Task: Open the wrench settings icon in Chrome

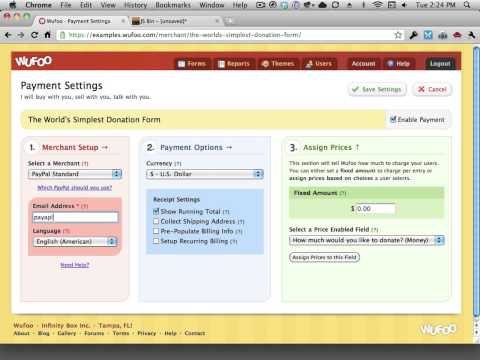Action: tap(471, 35)
